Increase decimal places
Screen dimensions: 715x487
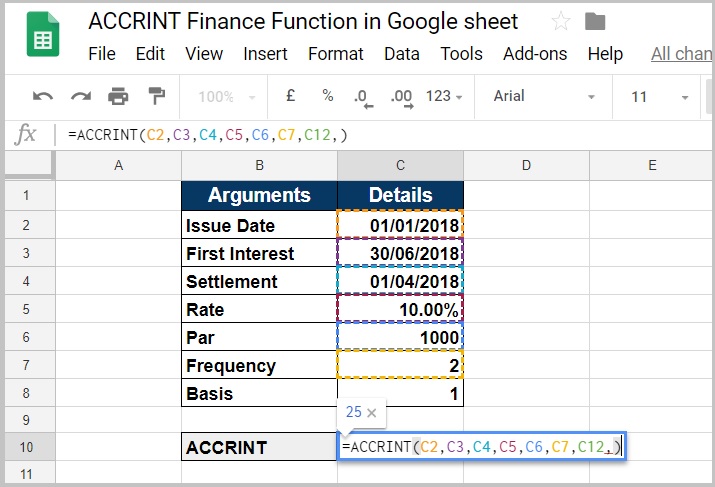point(402,98)
